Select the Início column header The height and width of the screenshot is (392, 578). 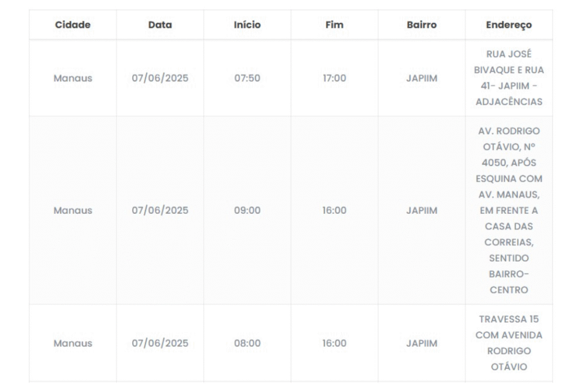pyautogui.click(x=247, y=25)
